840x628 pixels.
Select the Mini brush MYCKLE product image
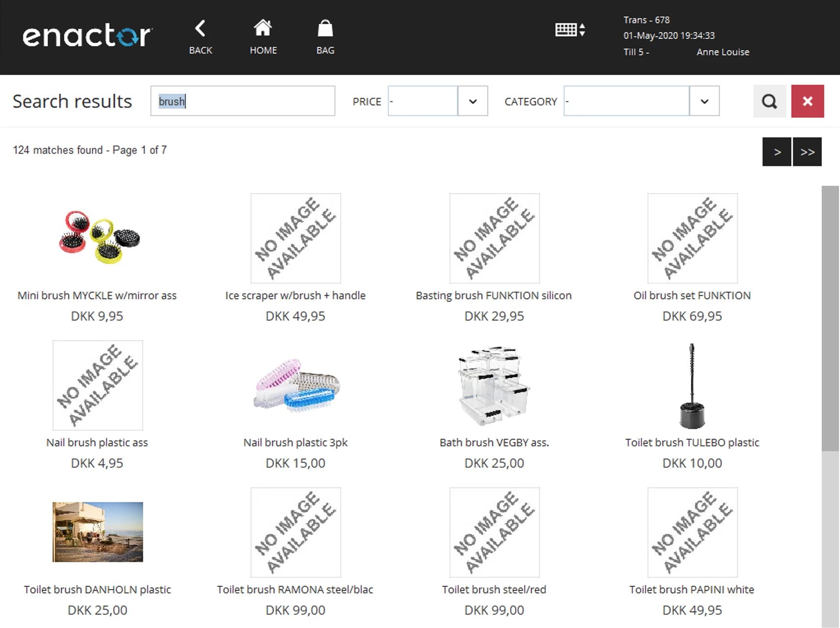[98, 238]
